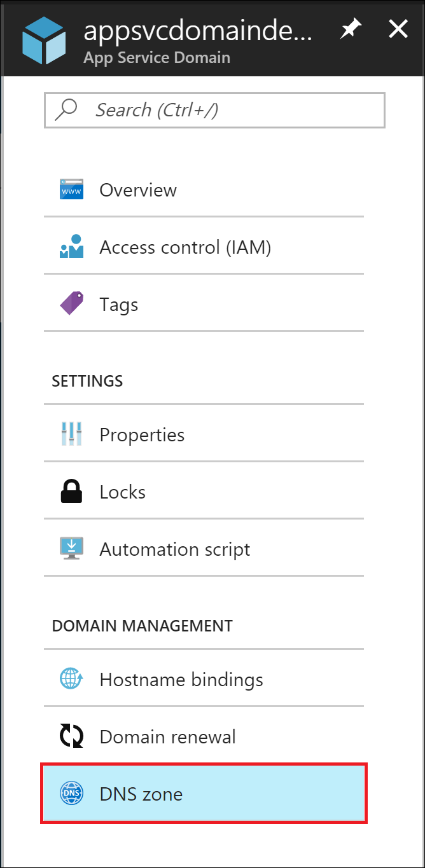
Task: Click the Hostname bindings globe icon
Action: 71,679
